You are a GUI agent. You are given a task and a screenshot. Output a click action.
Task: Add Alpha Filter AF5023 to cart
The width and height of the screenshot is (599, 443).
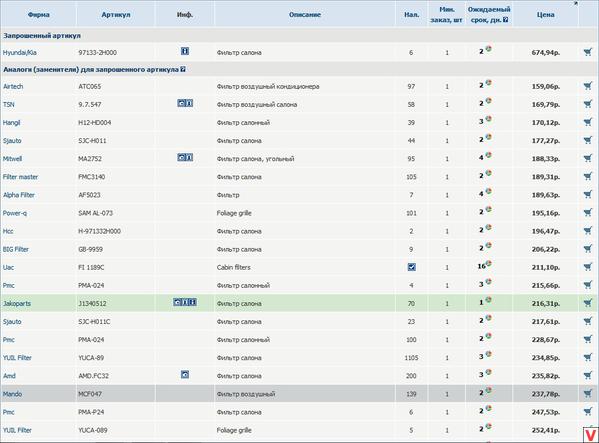point(588,194)
